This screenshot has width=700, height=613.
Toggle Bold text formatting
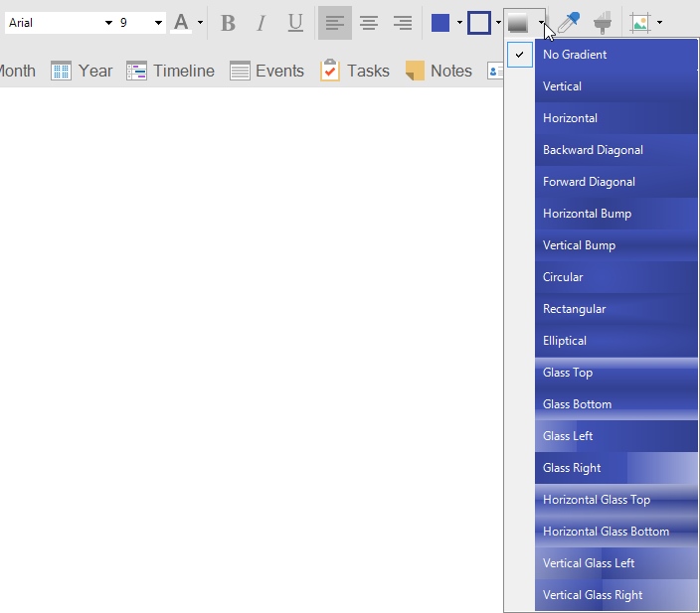pyautogui.click(x=228, y=23)
